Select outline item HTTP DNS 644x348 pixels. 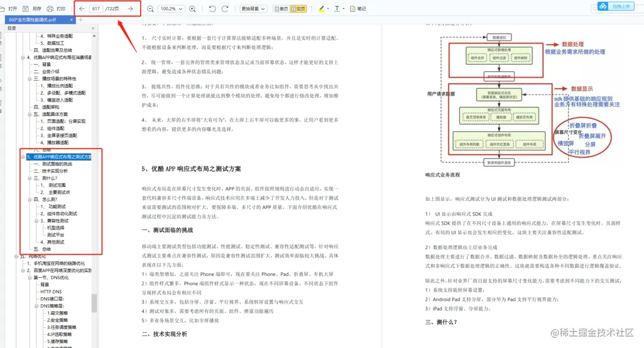(x=51, y=292)
